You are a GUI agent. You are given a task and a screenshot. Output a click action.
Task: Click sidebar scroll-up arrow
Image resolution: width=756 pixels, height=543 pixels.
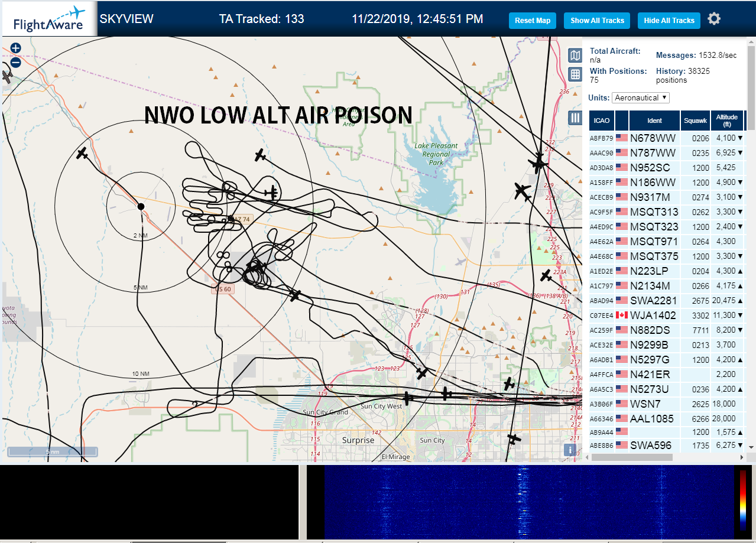pos(751,43)
